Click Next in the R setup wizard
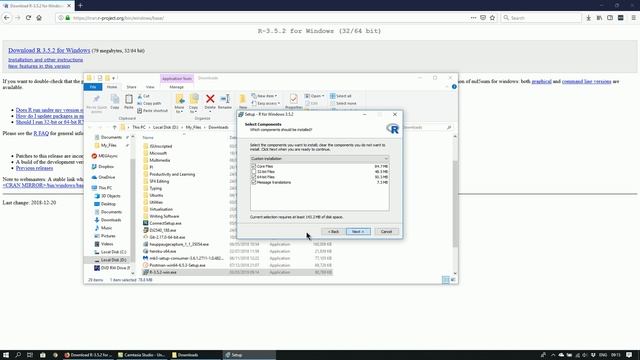640x360 pixels. tap(358, 231)
